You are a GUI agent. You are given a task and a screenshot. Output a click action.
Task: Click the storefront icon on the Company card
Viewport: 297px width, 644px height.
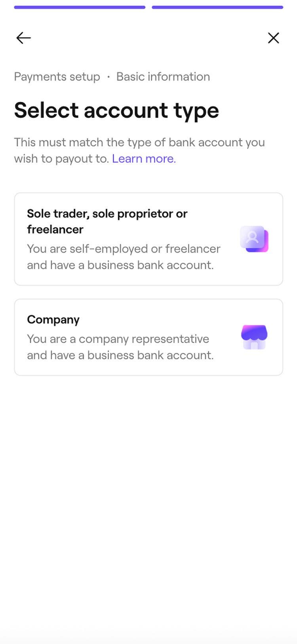click(x=254, y=337)
